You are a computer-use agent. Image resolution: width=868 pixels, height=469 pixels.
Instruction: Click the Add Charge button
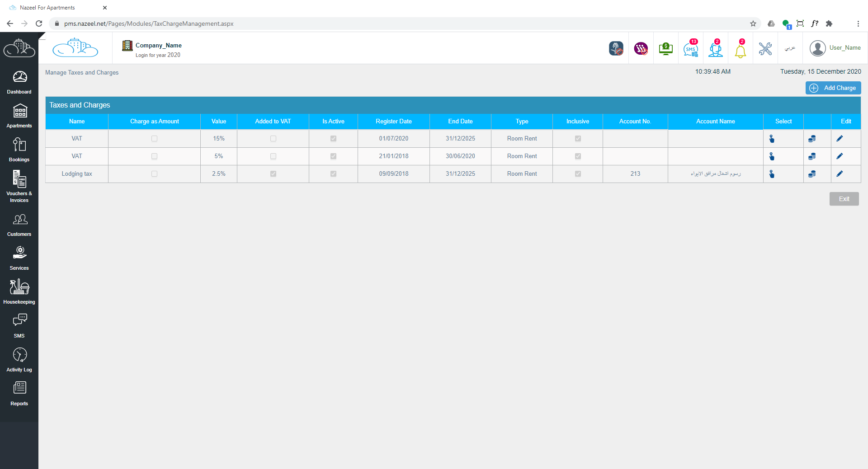833,88
